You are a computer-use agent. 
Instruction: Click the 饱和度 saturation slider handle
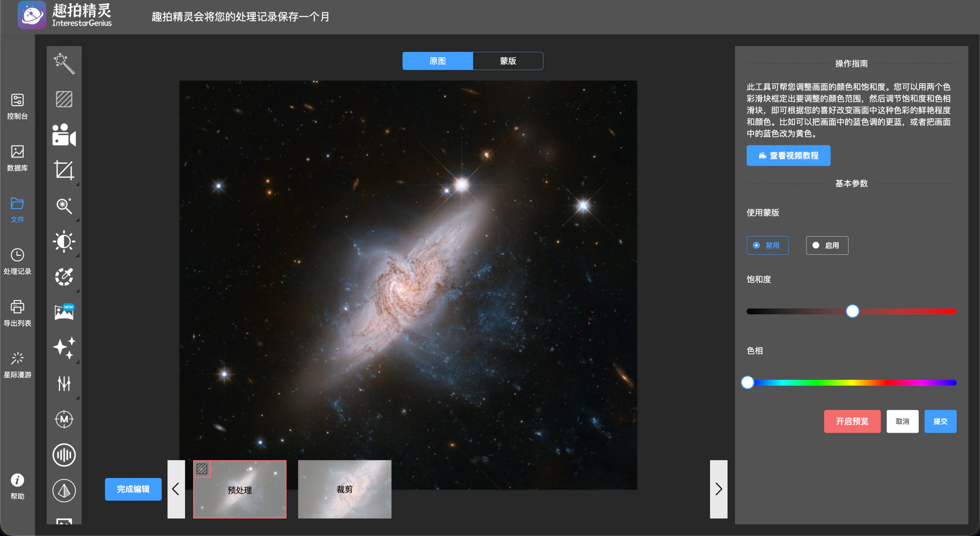pyautogui.click(x=852, y=311)
